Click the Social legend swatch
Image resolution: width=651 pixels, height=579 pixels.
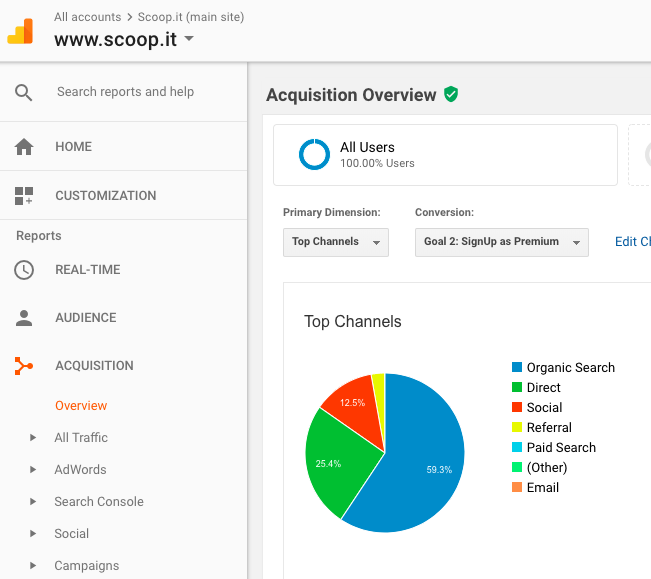[517, 407]
